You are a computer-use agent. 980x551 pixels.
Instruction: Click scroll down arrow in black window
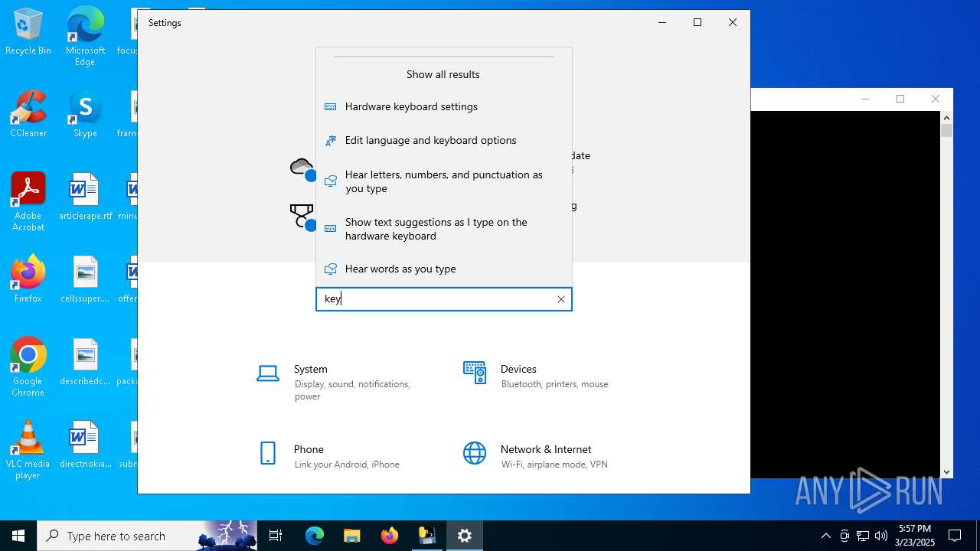point(946,472)
